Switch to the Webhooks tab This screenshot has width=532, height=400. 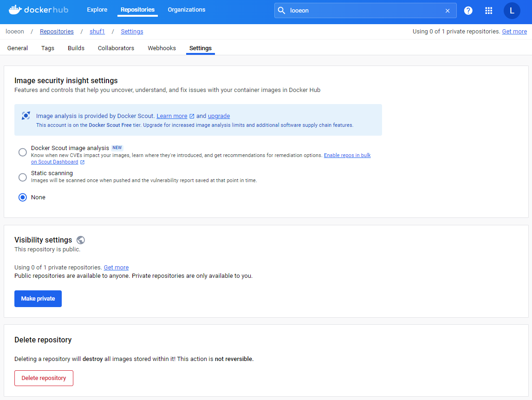pos(162,48)
